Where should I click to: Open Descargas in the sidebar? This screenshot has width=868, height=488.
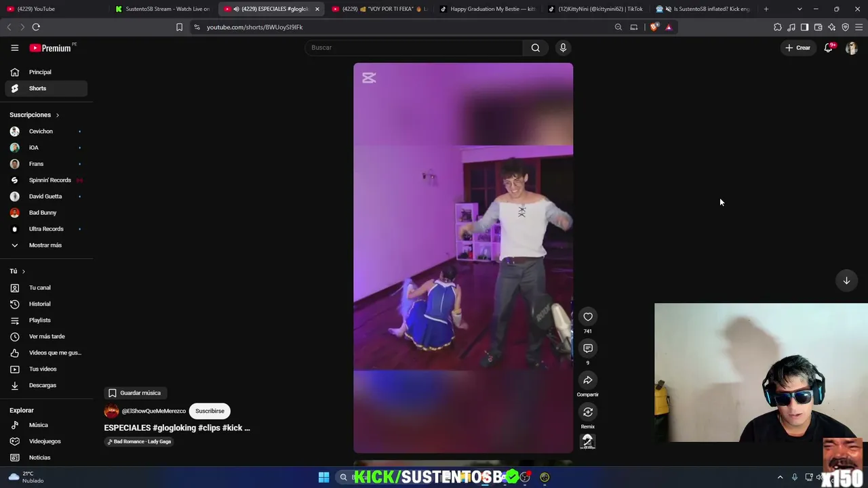pyautogui.click(x=46, y=385)
